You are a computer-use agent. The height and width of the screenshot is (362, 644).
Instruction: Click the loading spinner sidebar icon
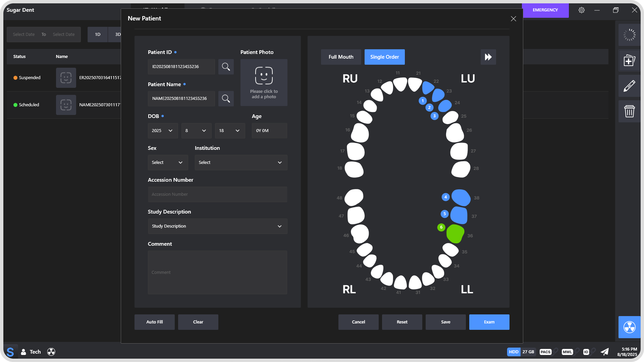point(629,35)
